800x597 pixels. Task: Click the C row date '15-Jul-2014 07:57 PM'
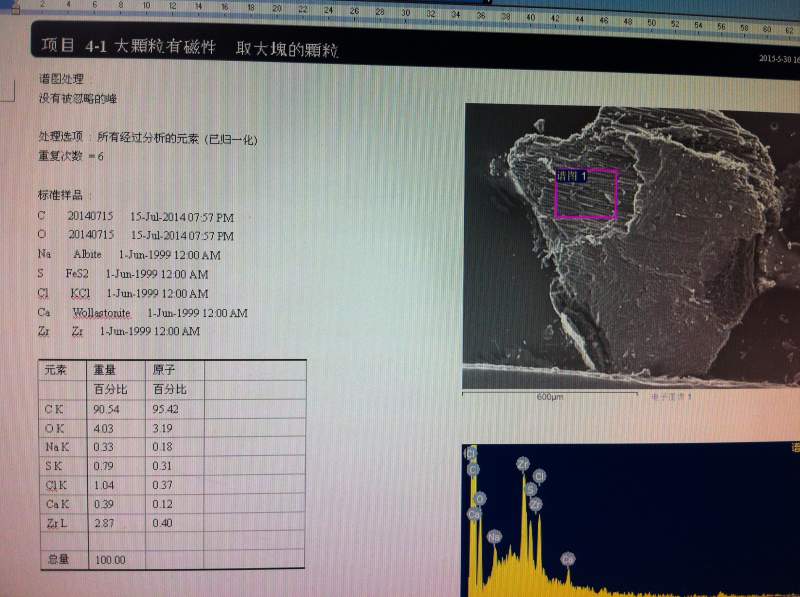(x=182, y=217)
